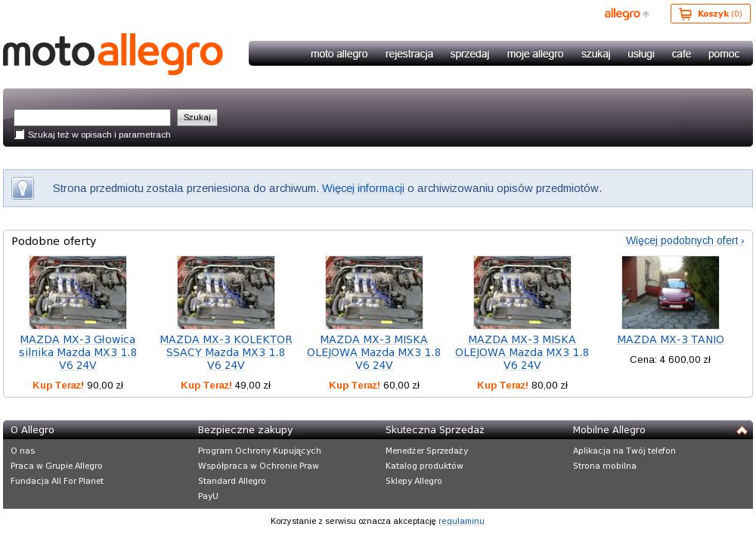
Task: Open 'O nas' footer link
Action: click(x=23, y=451)
